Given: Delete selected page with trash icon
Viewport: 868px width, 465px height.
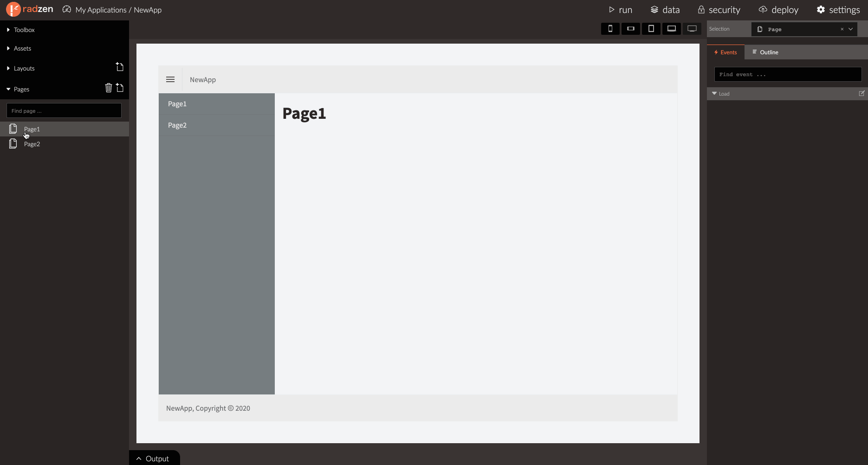Looking at the screenshot, I should pyautogui.click(x=109, y=88).
